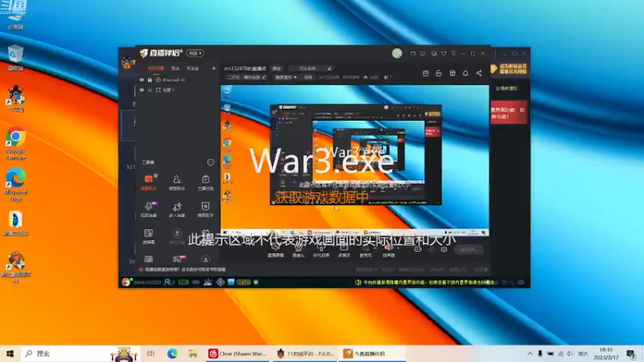Open File Explorer from the taskbar
Viewport: 644px width, 362px height.
point(192,353)
